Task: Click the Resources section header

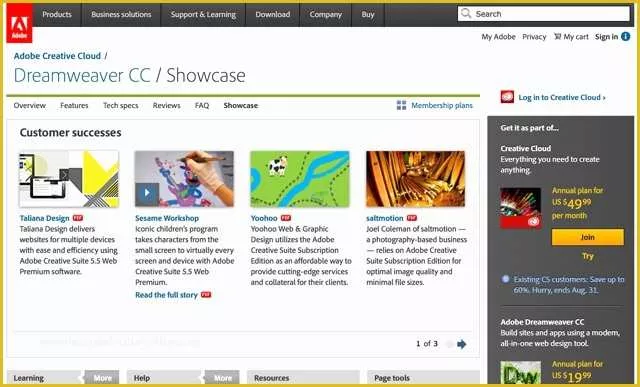Action: [x=304, y=378]
